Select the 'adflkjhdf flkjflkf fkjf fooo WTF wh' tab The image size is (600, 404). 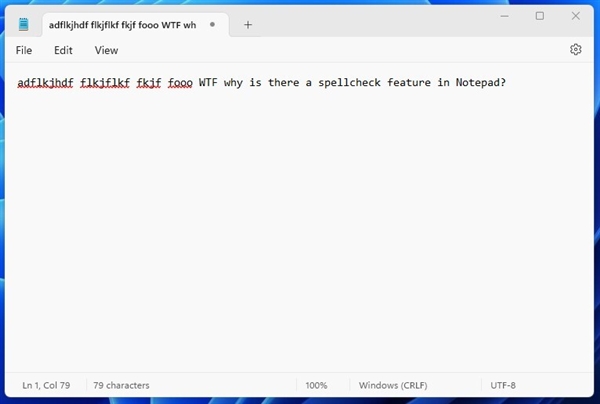120,24
